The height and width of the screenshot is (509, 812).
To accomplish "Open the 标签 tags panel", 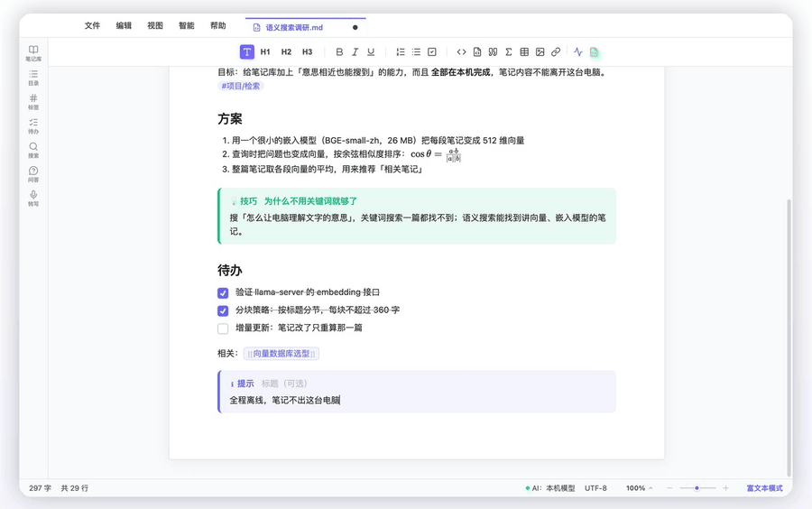I will [33, 101].
